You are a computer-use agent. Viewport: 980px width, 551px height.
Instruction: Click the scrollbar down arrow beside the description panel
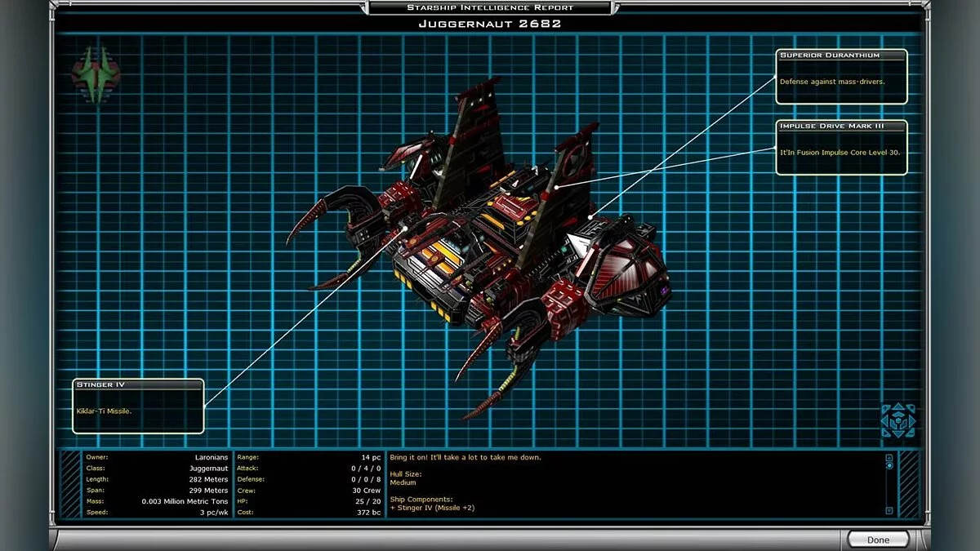coord(889,510)
